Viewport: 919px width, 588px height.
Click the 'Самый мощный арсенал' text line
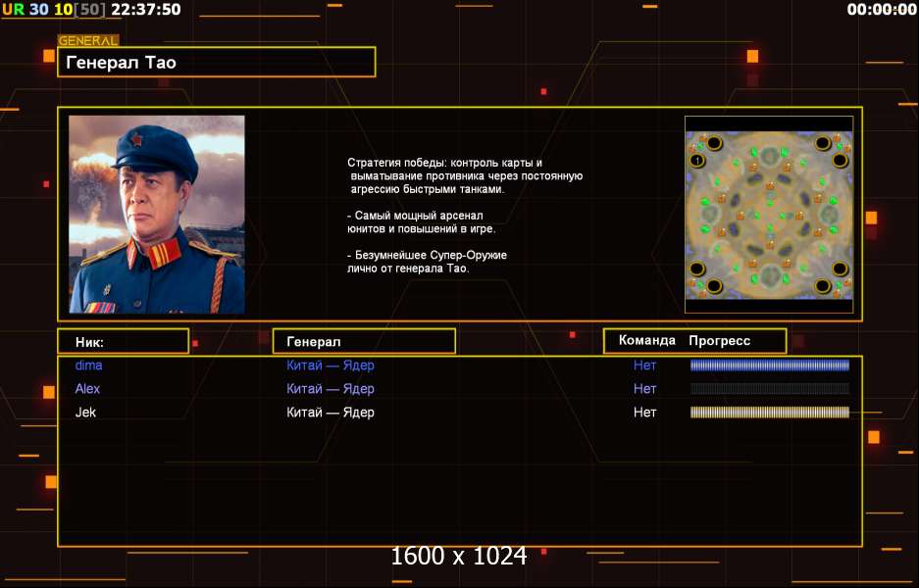[415, 216]
